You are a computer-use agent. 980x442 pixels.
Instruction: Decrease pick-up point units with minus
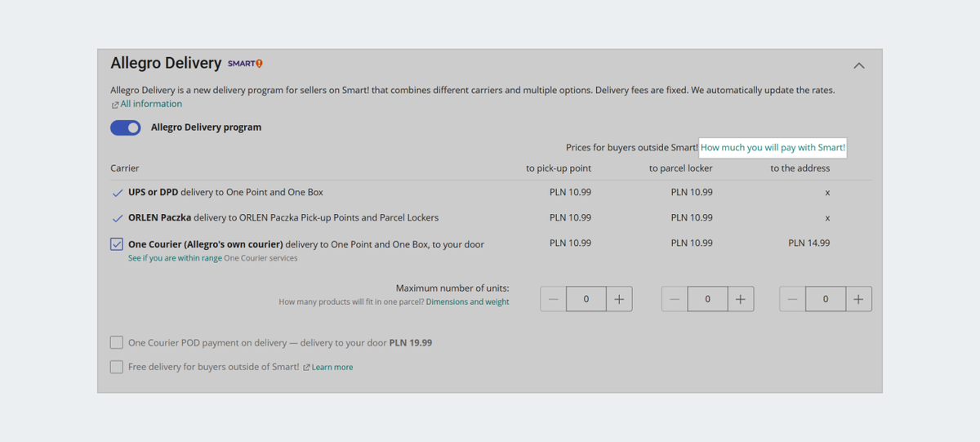[x=554, y=299]
